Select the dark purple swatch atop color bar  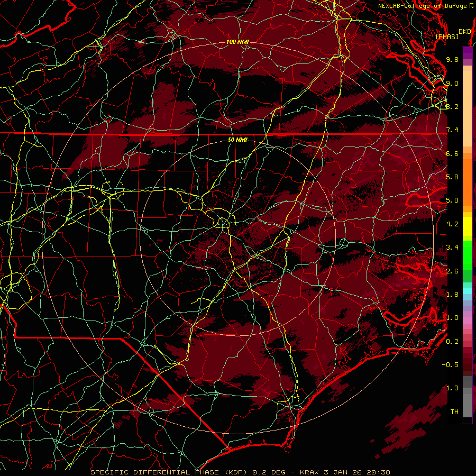click(467, 53)
